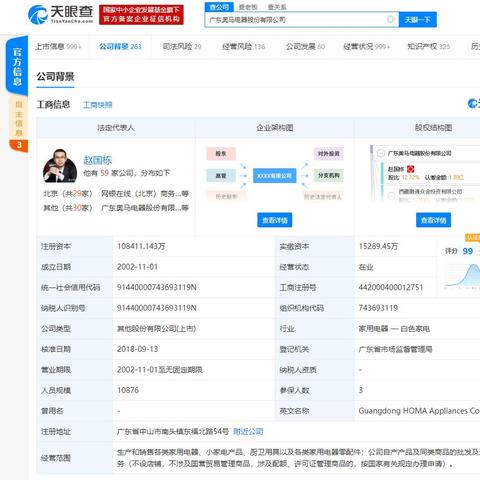Click the orange badge number 3
The image size is (480, 480).
[19, 145]
